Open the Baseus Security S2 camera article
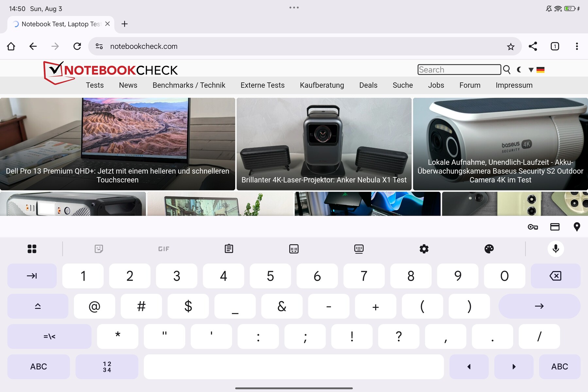This screenshot has width=588, height=392. 500,144
